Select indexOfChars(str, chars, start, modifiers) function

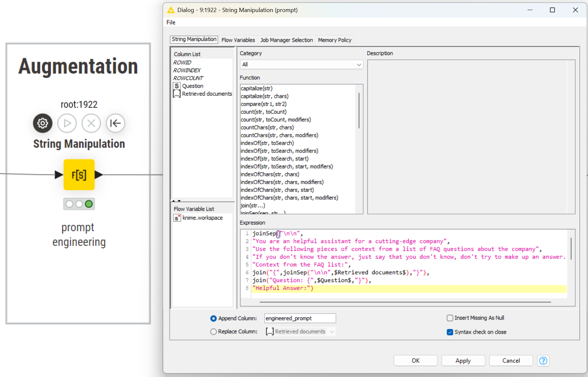(x=289, y=197)
